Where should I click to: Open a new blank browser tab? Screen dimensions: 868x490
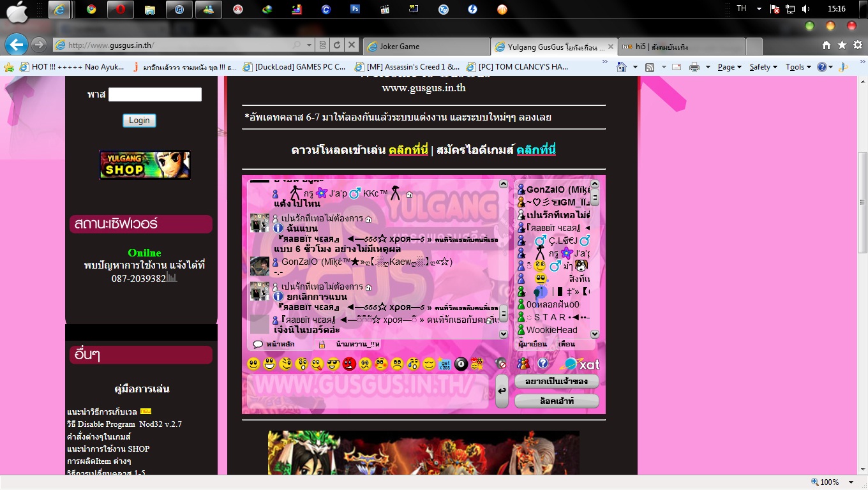(x=754, y=46)
